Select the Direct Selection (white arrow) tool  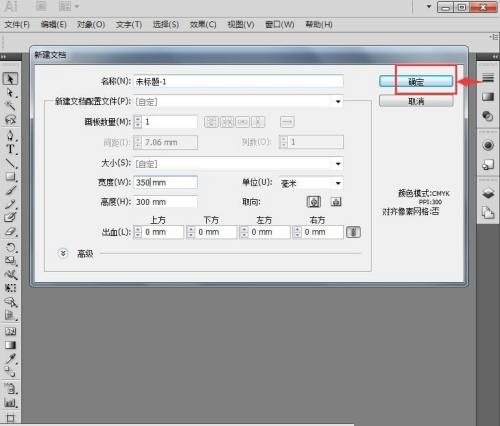(x=10, y=93)
